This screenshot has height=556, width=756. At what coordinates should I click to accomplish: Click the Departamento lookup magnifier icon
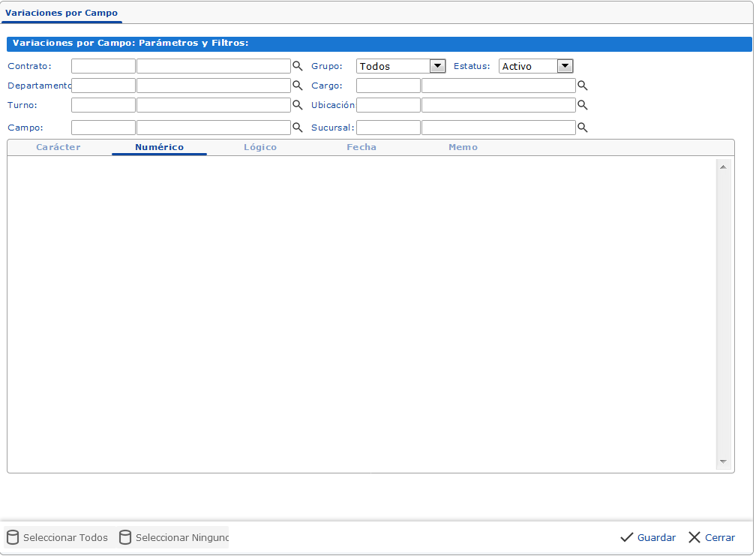(x=297, y=86)
